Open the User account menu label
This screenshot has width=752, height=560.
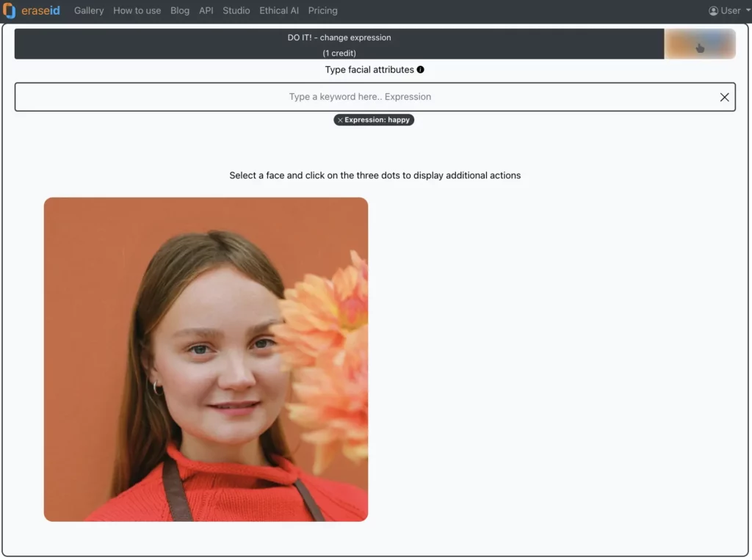pyautogui.click(x=731, y=11)
